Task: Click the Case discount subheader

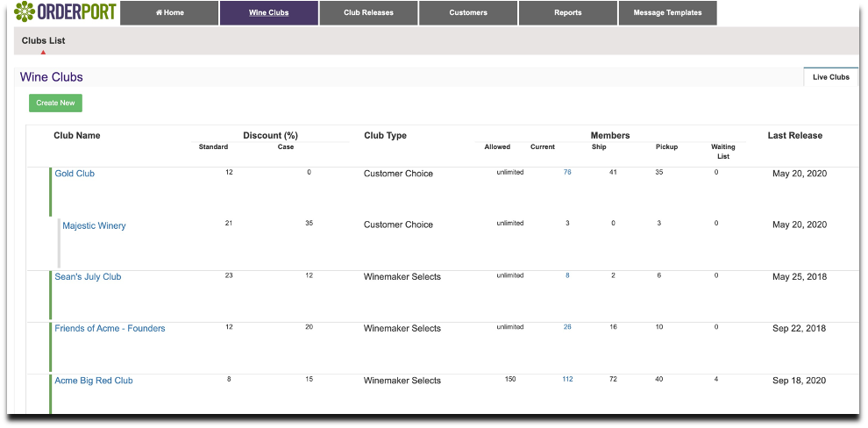Action: coord(286,146)
